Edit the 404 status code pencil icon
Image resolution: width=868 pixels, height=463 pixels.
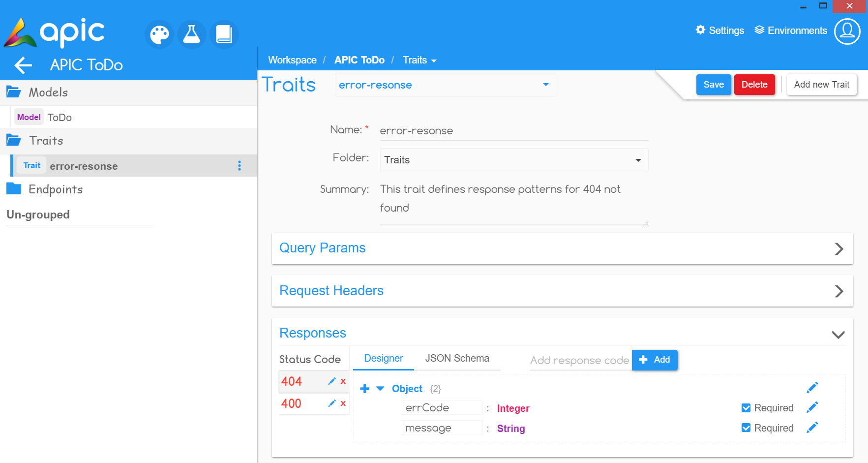point(332,381)
